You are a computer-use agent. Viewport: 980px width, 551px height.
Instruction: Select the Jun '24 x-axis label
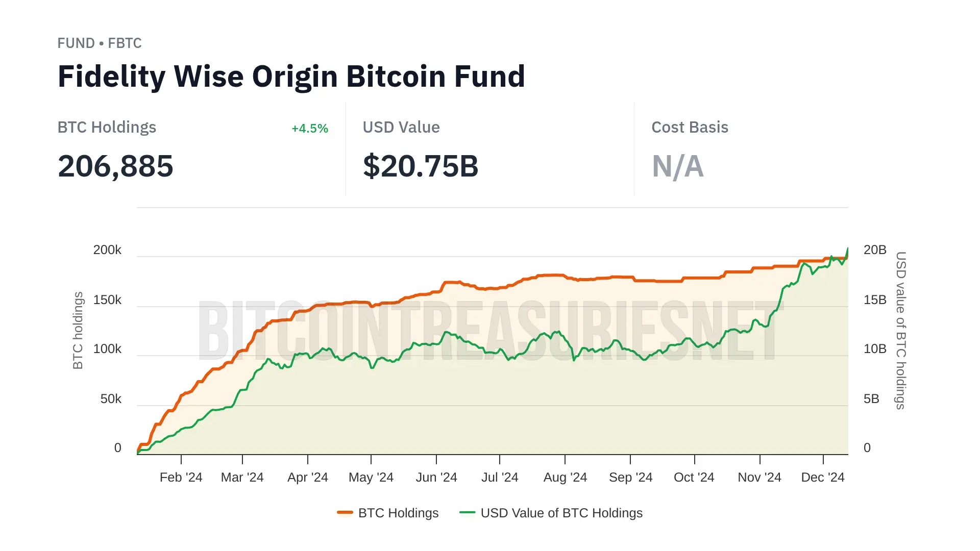436,477
